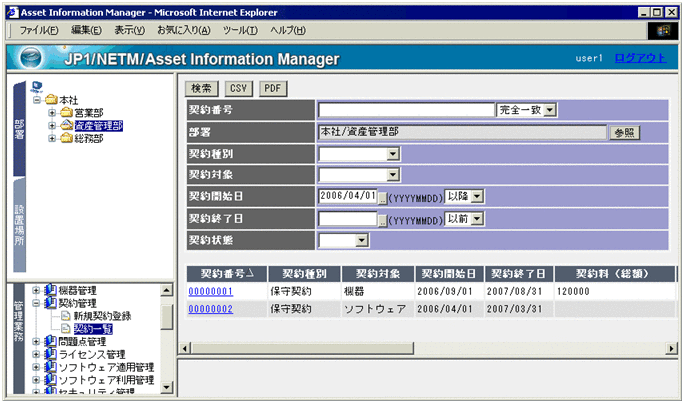
Task: Click the 新規契約登録 page icon
Action: coord(66,315)
